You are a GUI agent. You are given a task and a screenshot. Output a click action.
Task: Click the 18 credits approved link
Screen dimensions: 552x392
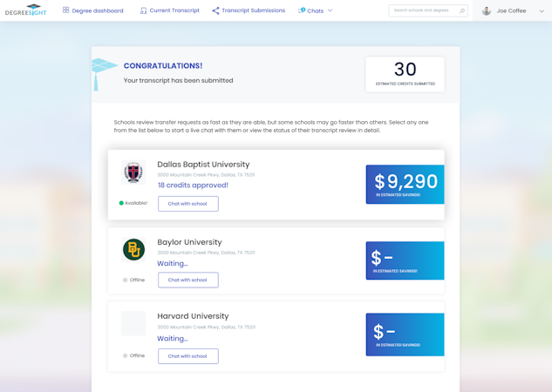coord(193,186)
